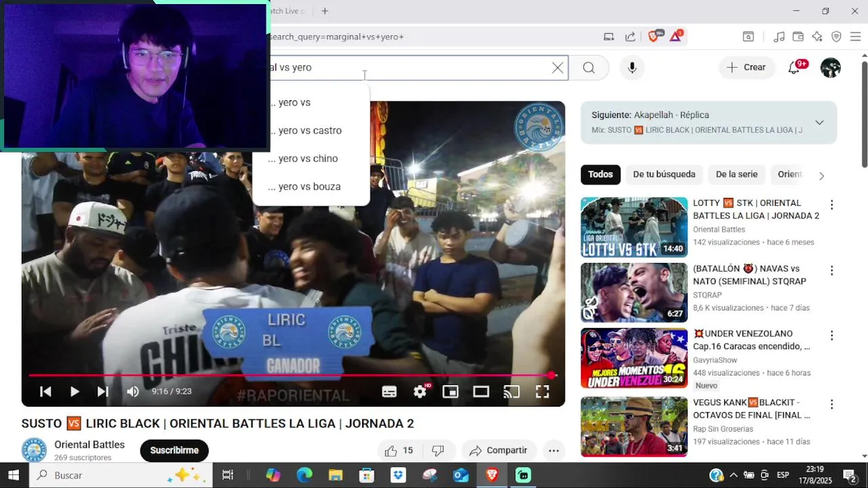868x488 pixels.
Task: Open NAVAS vs NATO semifinal thumbnail
Action: point(634,293)
